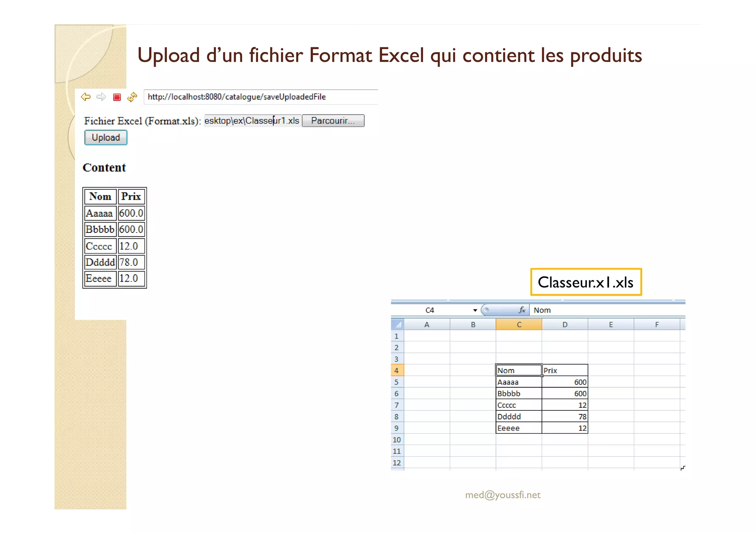Click the Fichier Excel (Format.xls) label

pos(142,121)
